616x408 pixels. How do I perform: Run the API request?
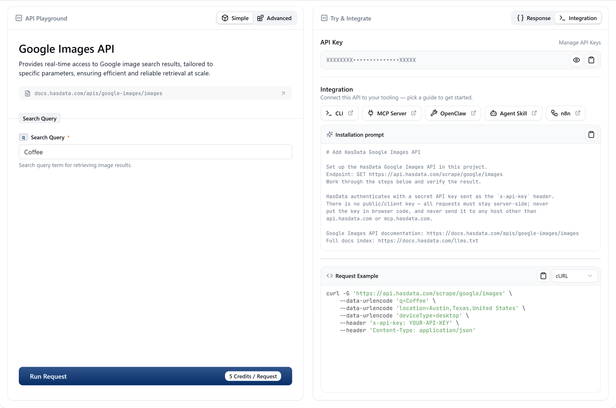155,376
